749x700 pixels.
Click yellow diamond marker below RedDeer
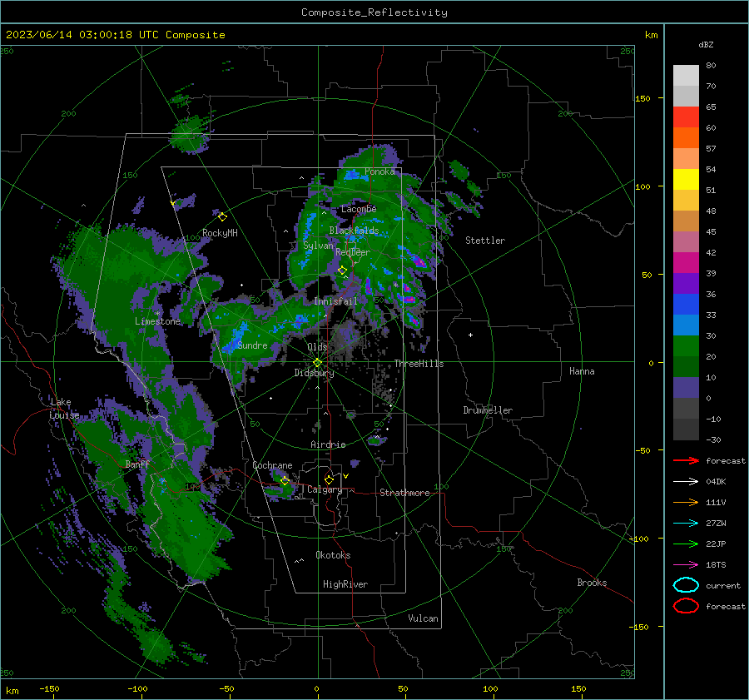[x=342, y=271]
